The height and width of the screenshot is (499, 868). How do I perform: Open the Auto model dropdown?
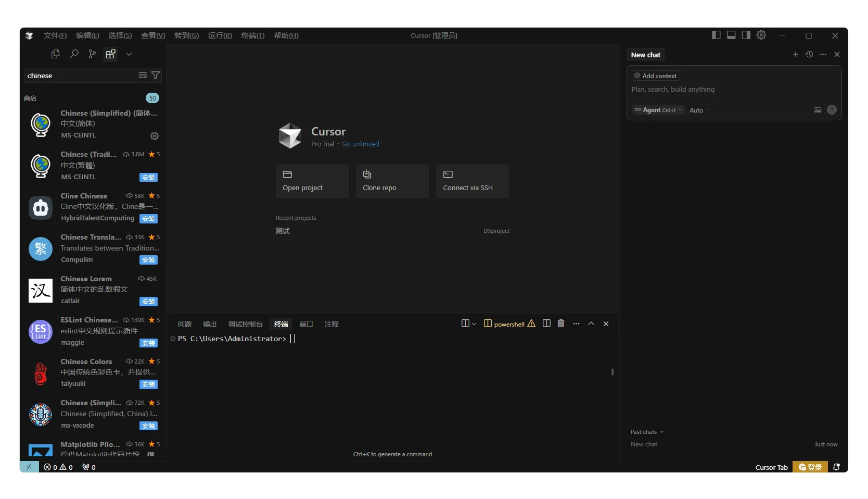tap(698, 110)
